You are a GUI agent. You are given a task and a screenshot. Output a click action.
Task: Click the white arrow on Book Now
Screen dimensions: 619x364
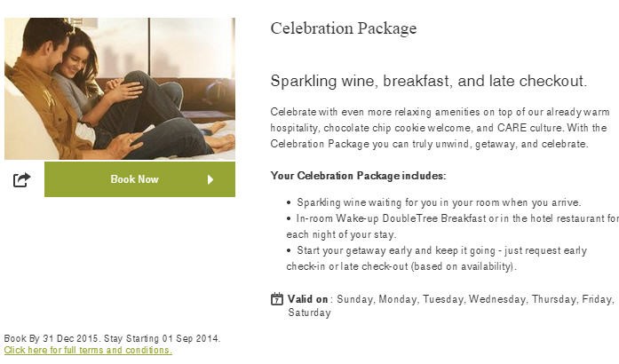pyautogui.click(x=210, y=179)
